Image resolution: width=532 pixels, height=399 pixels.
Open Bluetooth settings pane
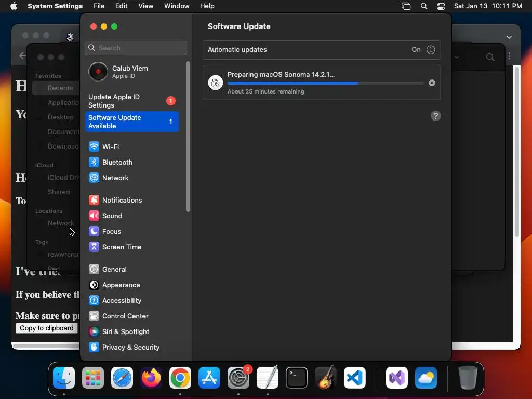click(132, 162)
